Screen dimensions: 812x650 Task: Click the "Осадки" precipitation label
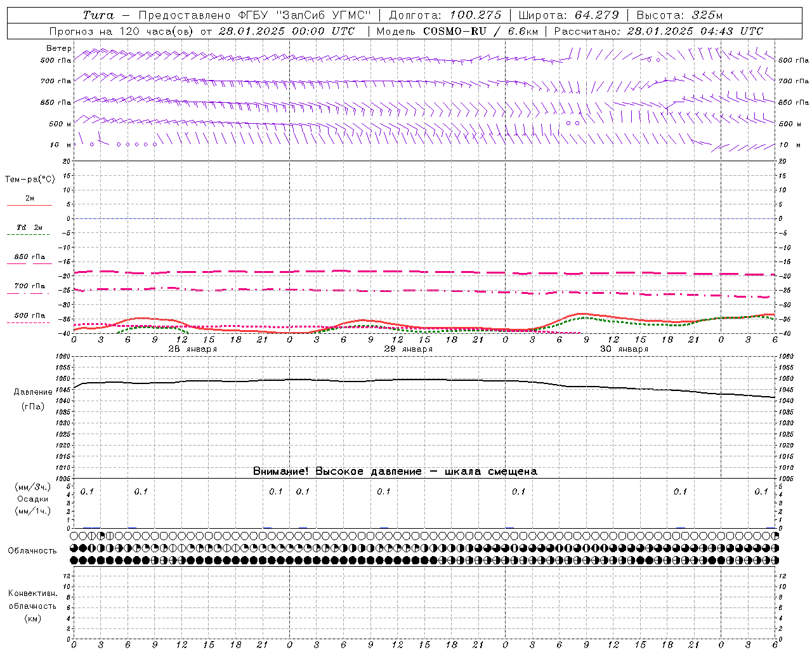click(x=32, y=499)
